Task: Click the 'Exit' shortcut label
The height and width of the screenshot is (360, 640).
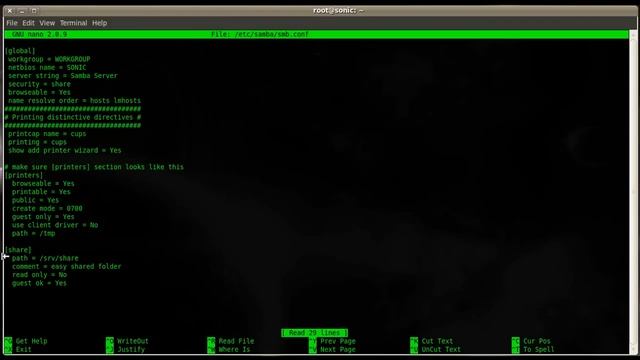Action: [24, 349]
